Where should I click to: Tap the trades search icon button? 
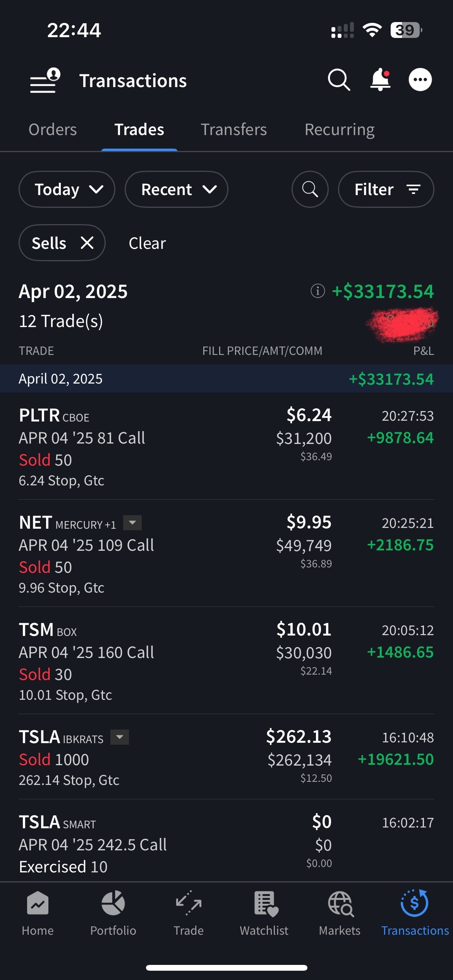[x=310, y=189]
